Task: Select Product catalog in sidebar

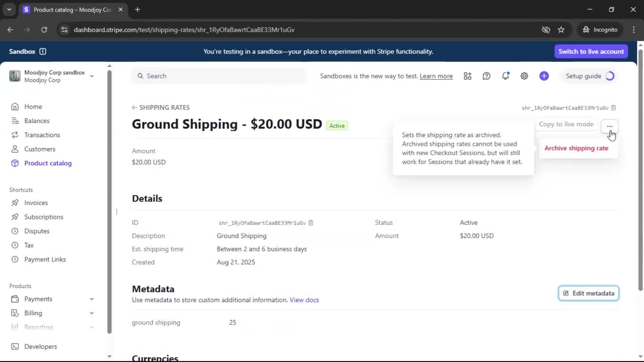Action: [x=48, y=163]
